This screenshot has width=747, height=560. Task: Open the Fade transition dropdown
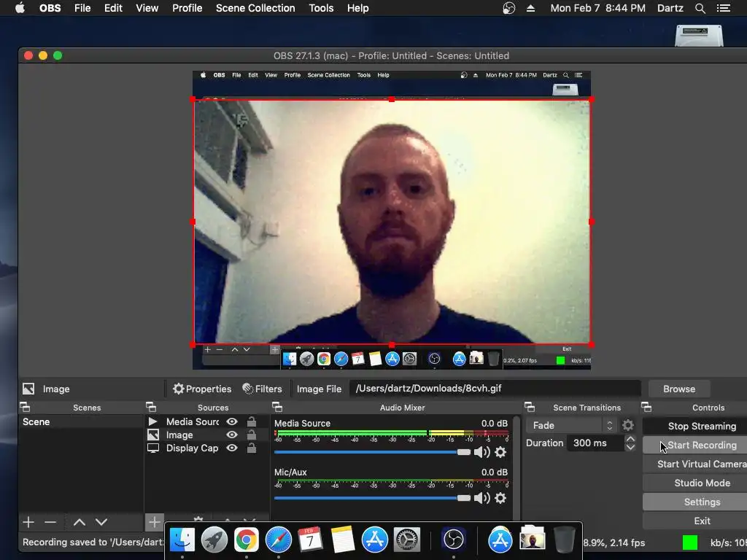pos(570,425)
